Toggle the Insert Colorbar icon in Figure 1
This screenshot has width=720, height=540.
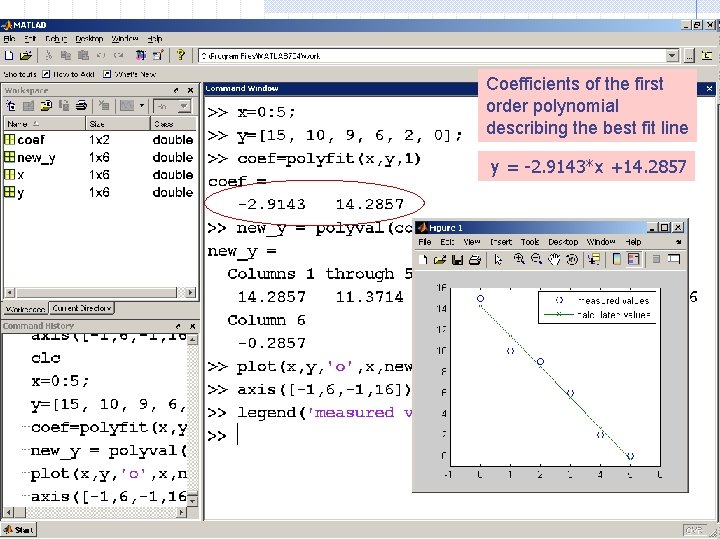[617, 259]
